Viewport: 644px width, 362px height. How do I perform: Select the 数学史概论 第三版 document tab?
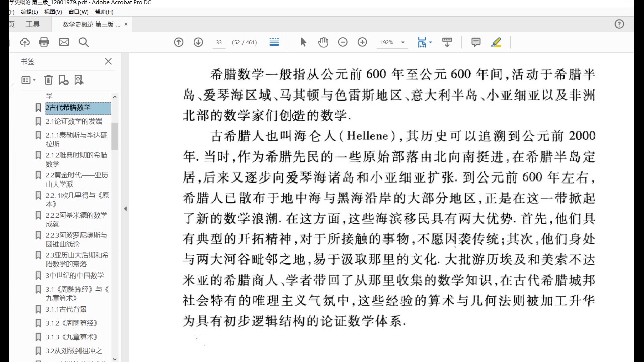point(91,24)
